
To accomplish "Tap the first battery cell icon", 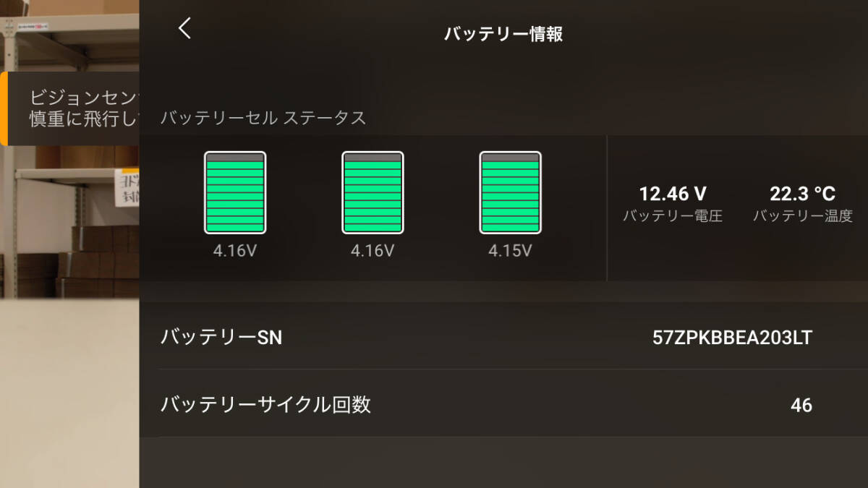I will coord(234,192).
